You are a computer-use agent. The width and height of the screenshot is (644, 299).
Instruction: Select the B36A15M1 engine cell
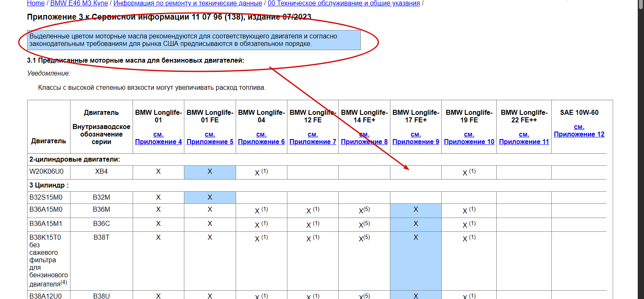[x=49, y=225]
